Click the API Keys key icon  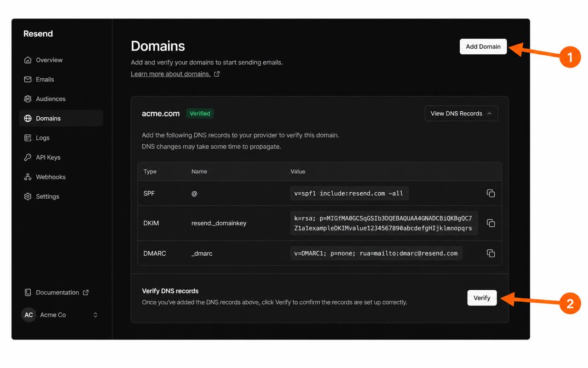click(28, 157)
